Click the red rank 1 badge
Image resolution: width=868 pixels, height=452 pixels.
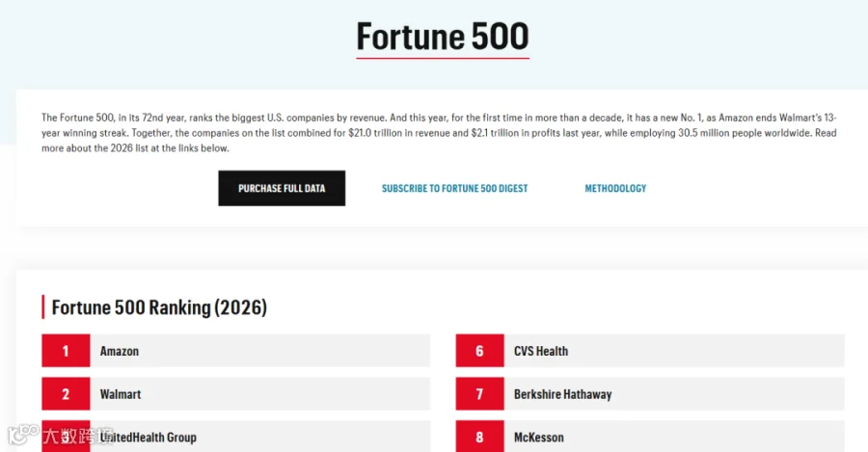(x=66, y=351)
